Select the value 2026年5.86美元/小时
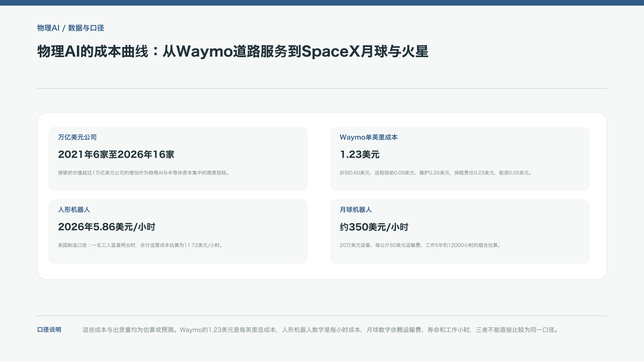644x362 pixels. tap(107, 227)
